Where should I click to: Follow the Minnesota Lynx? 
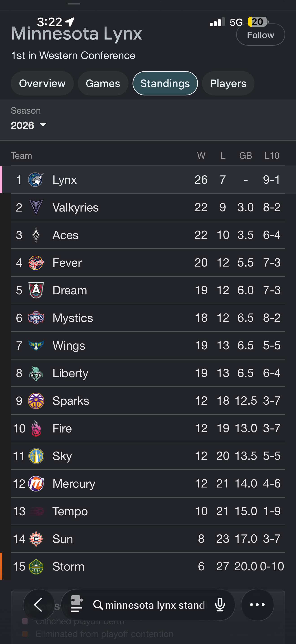coord(260,35)
